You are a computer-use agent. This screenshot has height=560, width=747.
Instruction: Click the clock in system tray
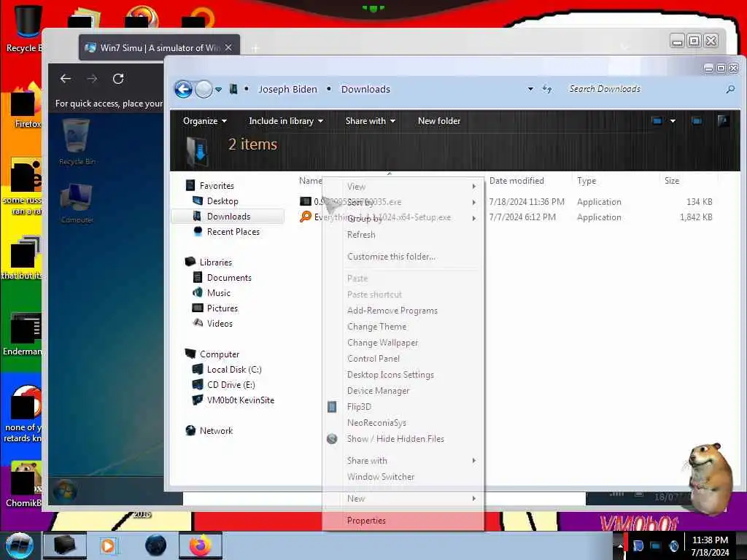click(x=710, y=546)
